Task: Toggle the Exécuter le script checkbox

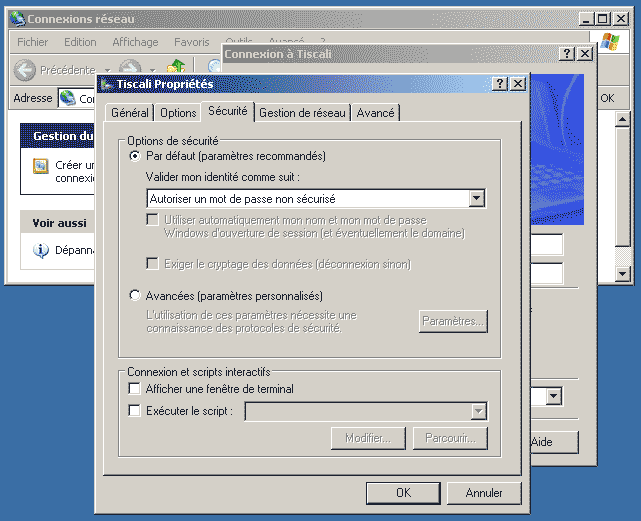Action: [x=134, y=410]
